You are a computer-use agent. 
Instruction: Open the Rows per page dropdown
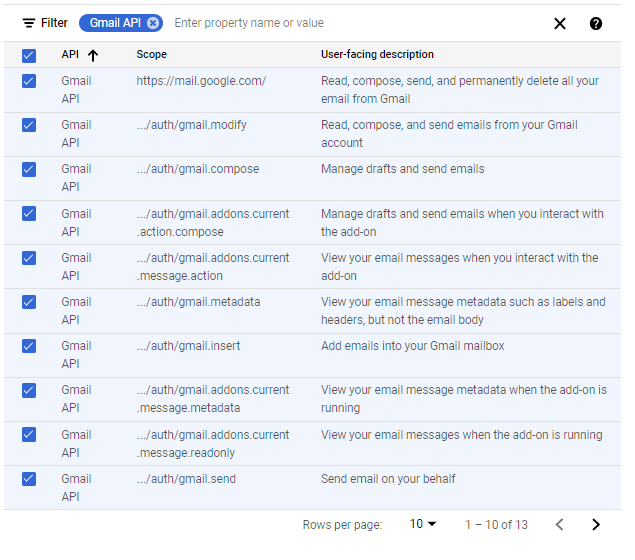[423, 525]
